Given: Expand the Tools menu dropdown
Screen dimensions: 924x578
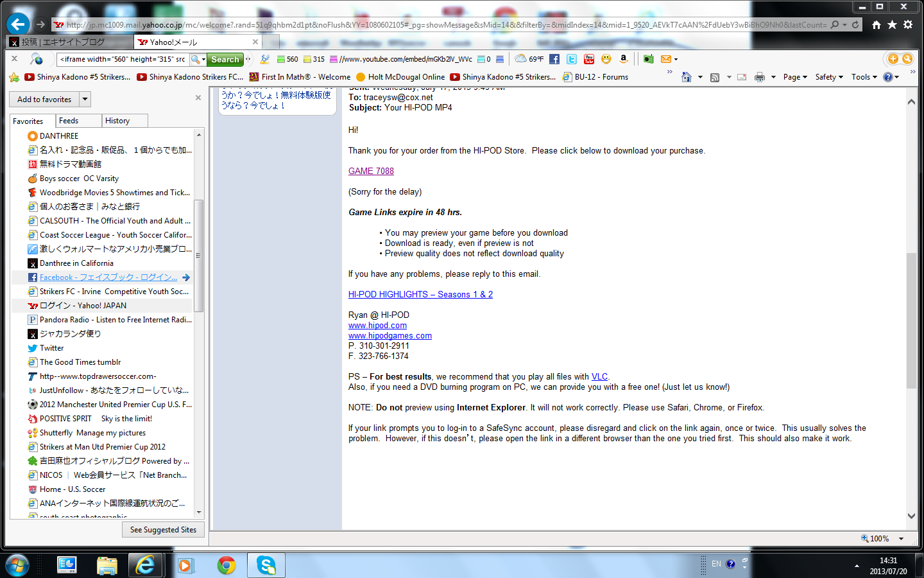Looking at the screenshot, I should 864,77.
